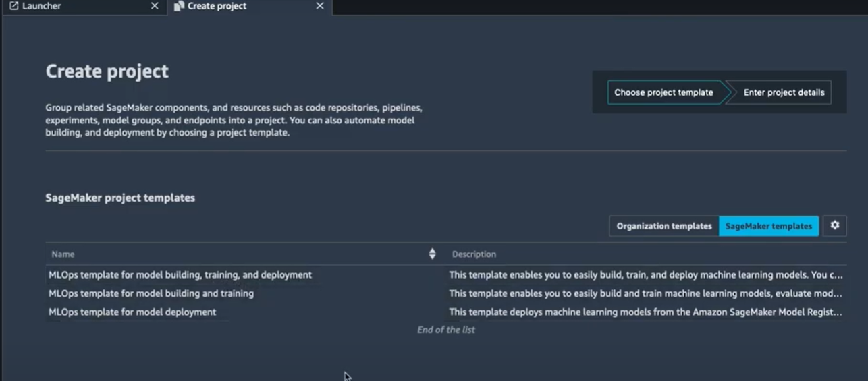Image resolution: width=868 pixels, height=381 pixels.
Task: Select MLOps template for building, training, and deployment
Action: pos(180,275)
